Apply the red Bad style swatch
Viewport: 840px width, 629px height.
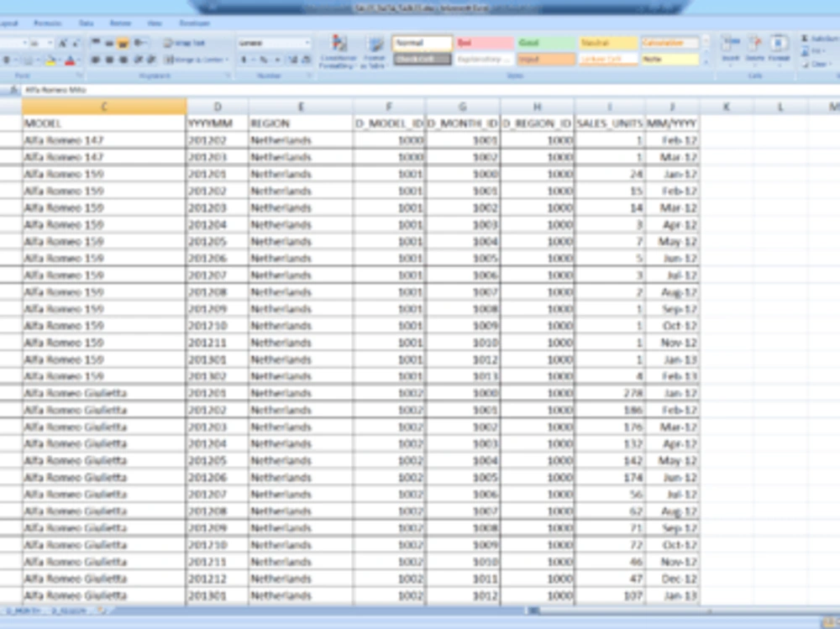click(485, 43)
